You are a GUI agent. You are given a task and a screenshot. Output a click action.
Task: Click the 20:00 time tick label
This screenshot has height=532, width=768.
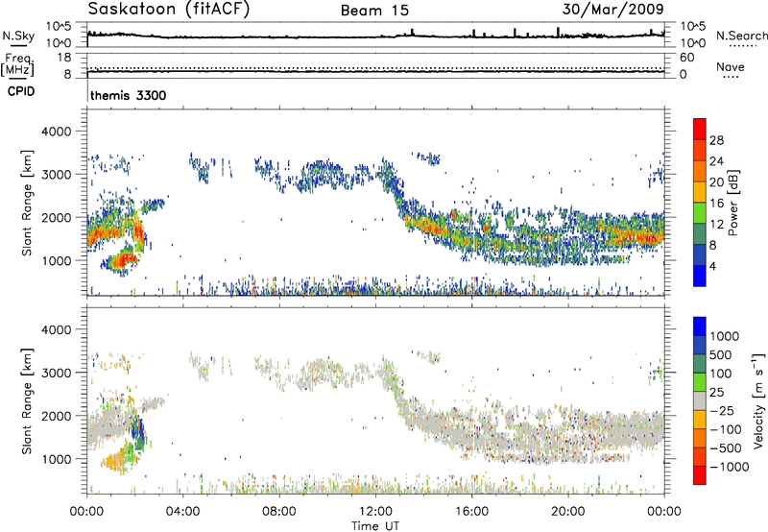[567, 512]
